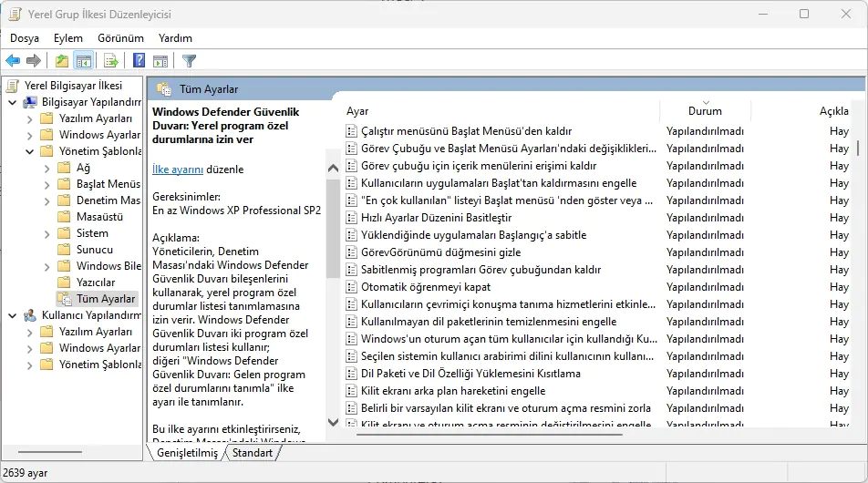Screen dimensions: 868x483
Task: Expand the Ağ folder node
Action: pos(46,169)
